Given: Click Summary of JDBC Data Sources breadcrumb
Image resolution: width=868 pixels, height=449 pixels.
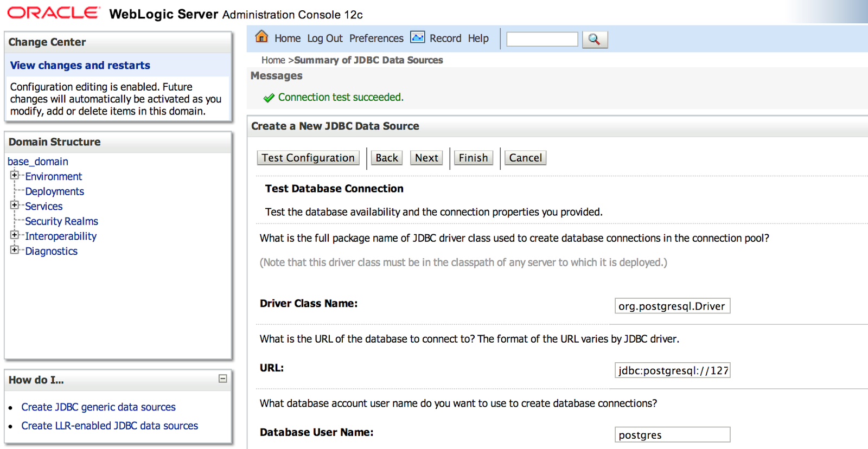Looking at the screenshot, I should click(x=368, y=60).
